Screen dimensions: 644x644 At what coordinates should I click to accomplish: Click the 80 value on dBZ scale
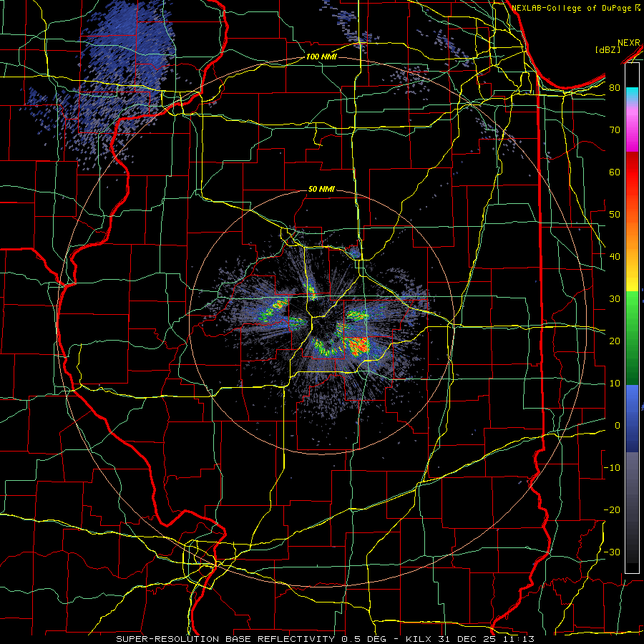tap(615, 87)
